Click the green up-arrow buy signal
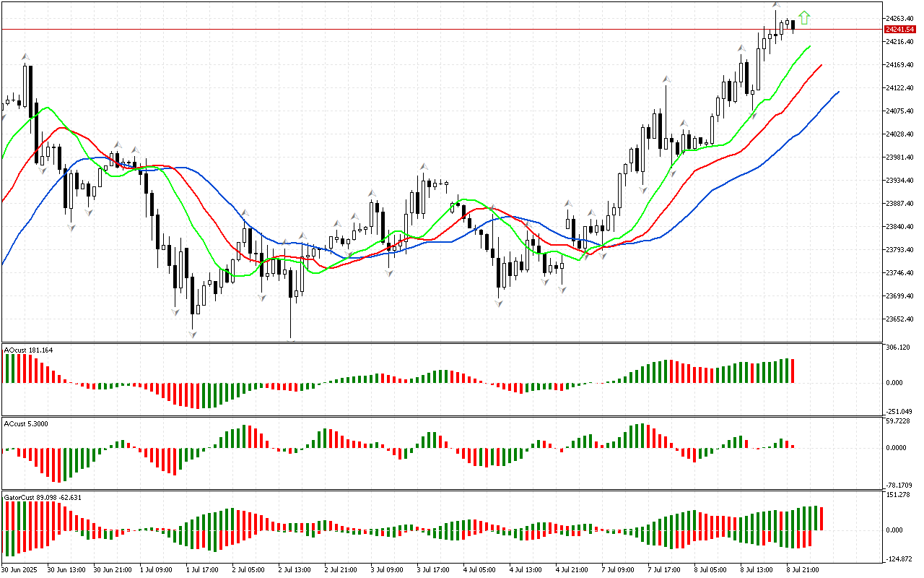This screenshot has width=924, height=578. click(x=804, y=18)
